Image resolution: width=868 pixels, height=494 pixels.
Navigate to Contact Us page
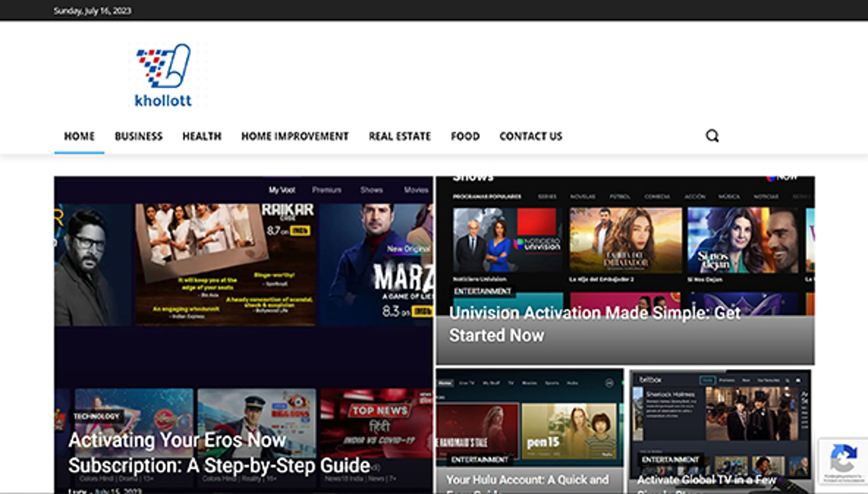pos(531,136)
